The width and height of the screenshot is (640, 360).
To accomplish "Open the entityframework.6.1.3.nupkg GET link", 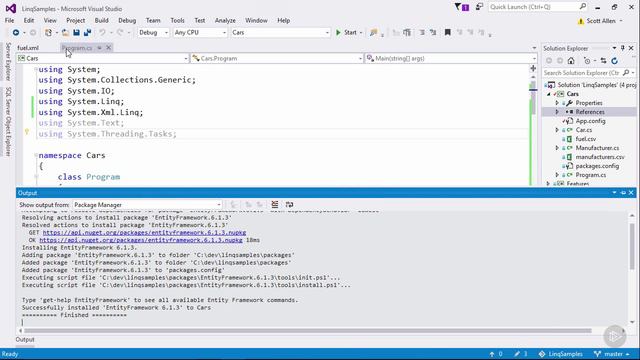I will [144, 232].
